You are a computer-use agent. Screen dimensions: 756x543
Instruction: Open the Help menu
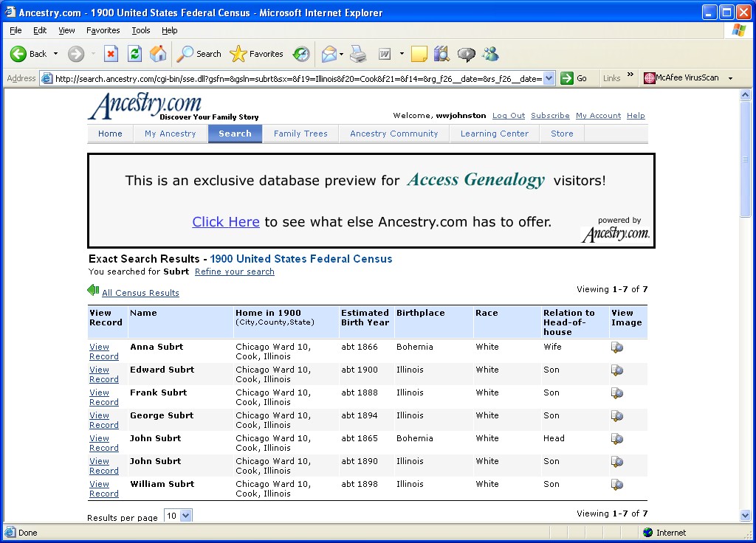pyautogui.click(x=169, y=30)
